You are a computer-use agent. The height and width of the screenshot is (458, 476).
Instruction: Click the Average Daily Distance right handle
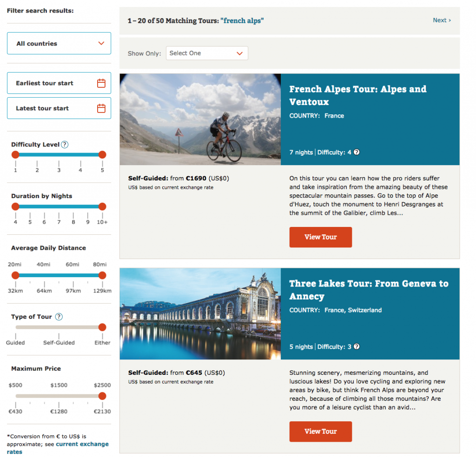[x=102, y=275]
